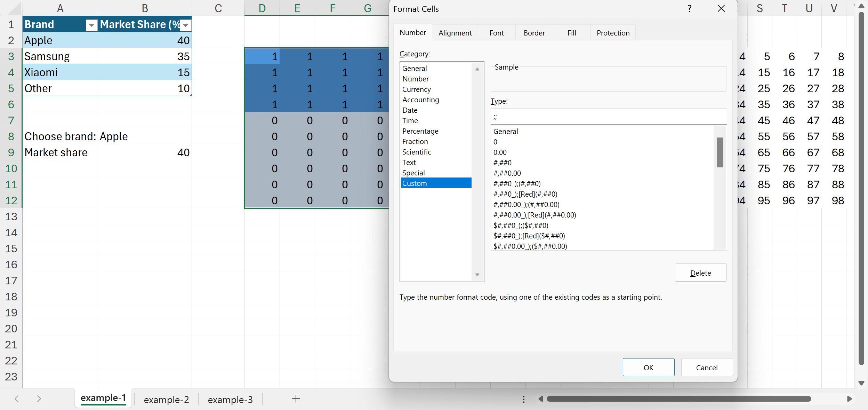Click in the Type format code field
The height and width of the screenshot is (410, 868).
coord(609,116)
